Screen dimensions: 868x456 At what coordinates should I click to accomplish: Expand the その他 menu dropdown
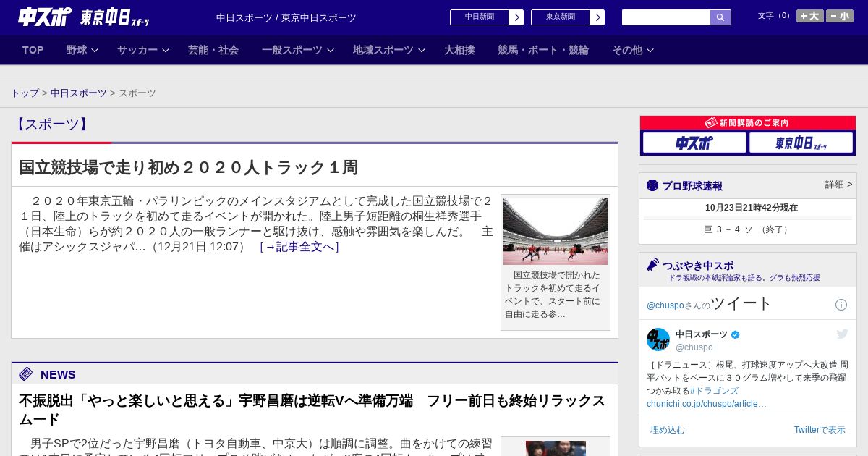[633, 50]
